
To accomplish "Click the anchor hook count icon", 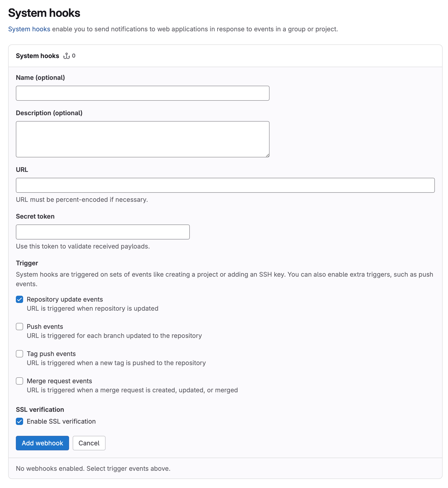I will pos(66,56).
